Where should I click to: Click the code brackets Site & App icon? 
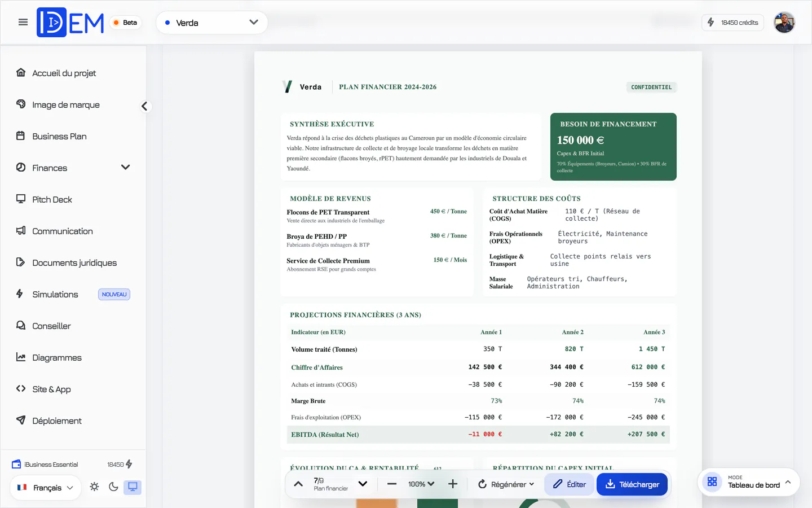pos(21,388)
